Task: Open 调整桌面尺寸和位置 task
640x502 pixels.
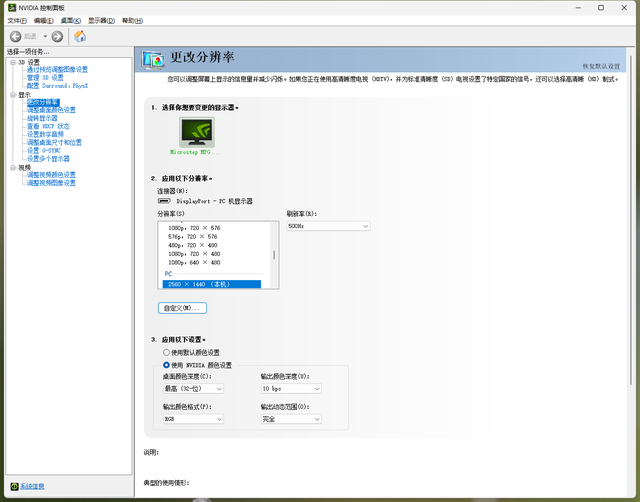Action: pyautogui.click(x=54, y=142)
